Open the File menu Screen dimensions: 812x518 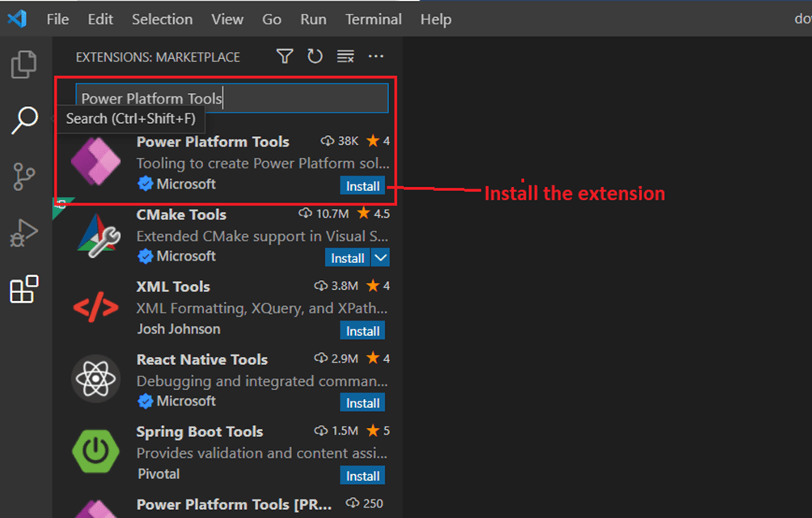pyautogui.click(x=57, y=19)
